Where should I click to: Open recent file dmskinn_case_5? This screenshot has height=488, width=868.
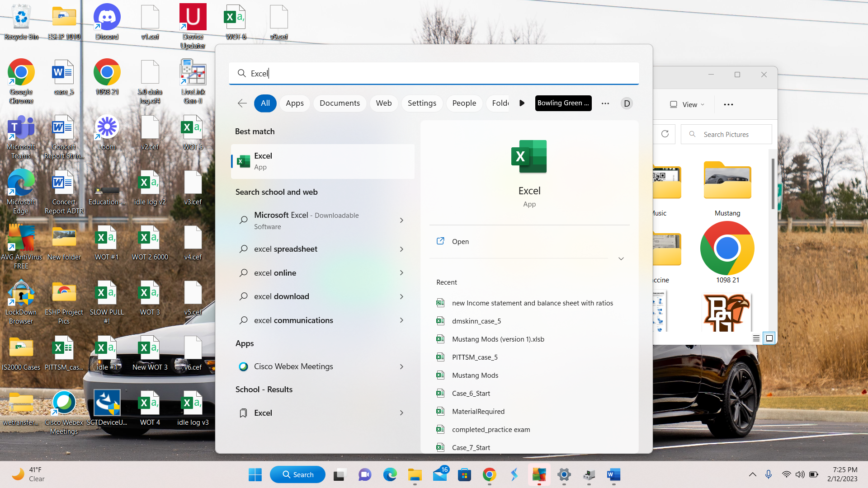point(476,321)
